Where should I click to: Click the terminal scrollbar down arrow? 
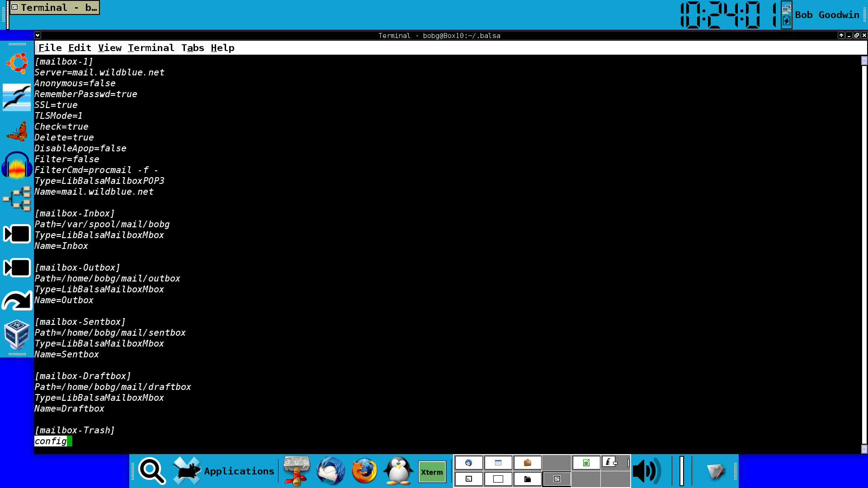click(x=864, y=449)
